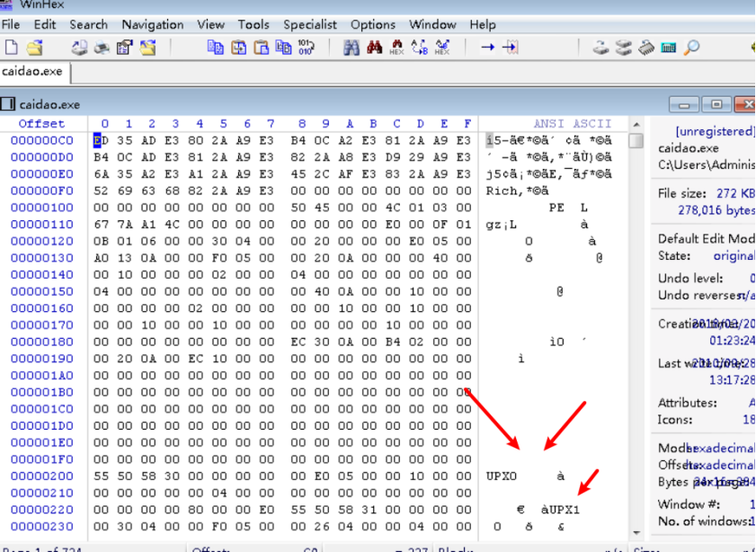Screen dimensions: 756x552
Task: Click hex byte 52 starting row 000000F0
Action: pyautogui.click(x=102, y=191)
